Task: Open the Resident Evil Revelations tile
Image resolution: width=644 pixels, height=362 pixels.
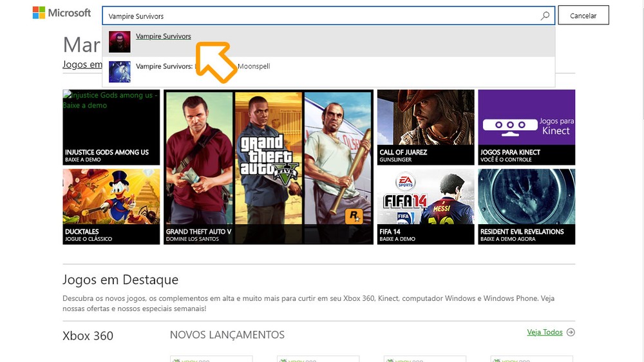Action: (x=527, y=207)
